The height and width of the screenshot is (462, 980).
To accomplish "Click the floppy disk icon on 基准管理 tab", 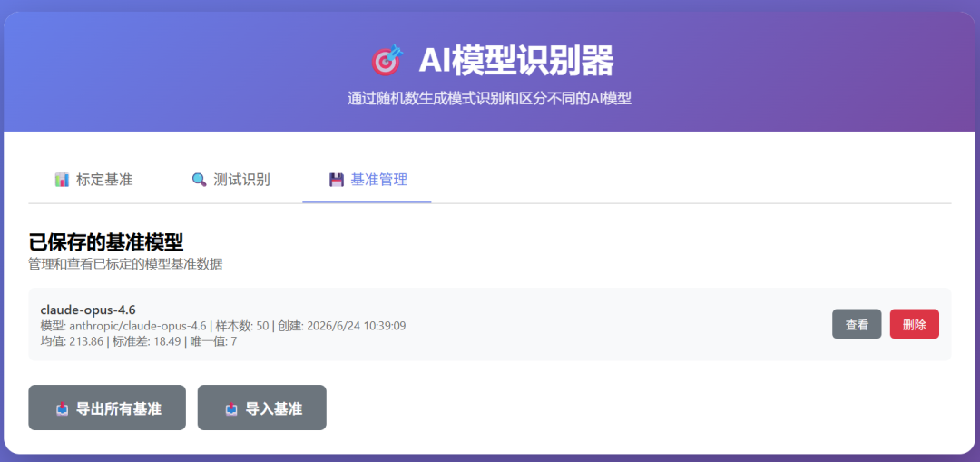I will [337, 181].
